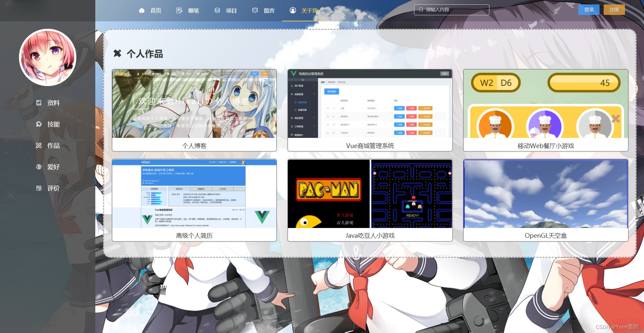
Task: Click the Java吃豆人小游戏 caption text
Action: pyautogui.click(x=370, y=235)
